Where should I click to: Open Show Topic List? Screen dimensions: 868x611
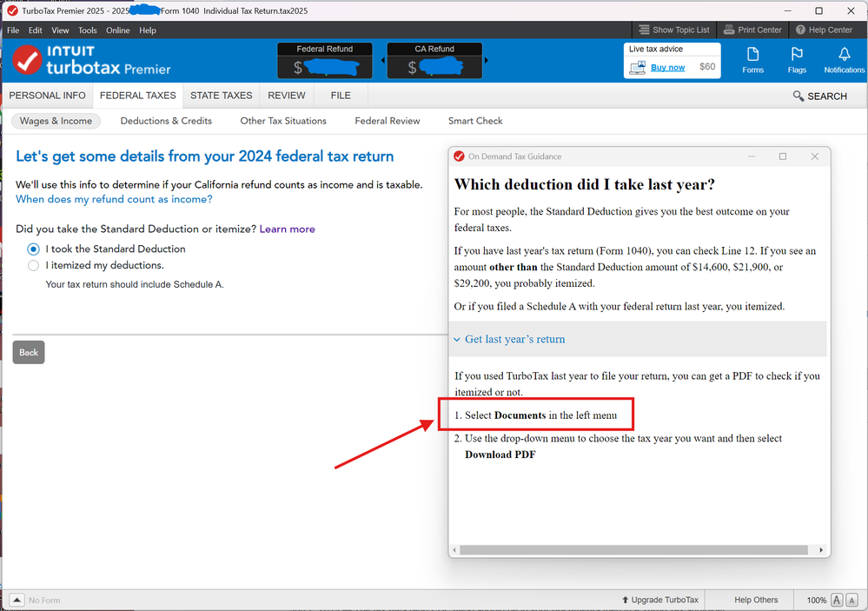673,30
